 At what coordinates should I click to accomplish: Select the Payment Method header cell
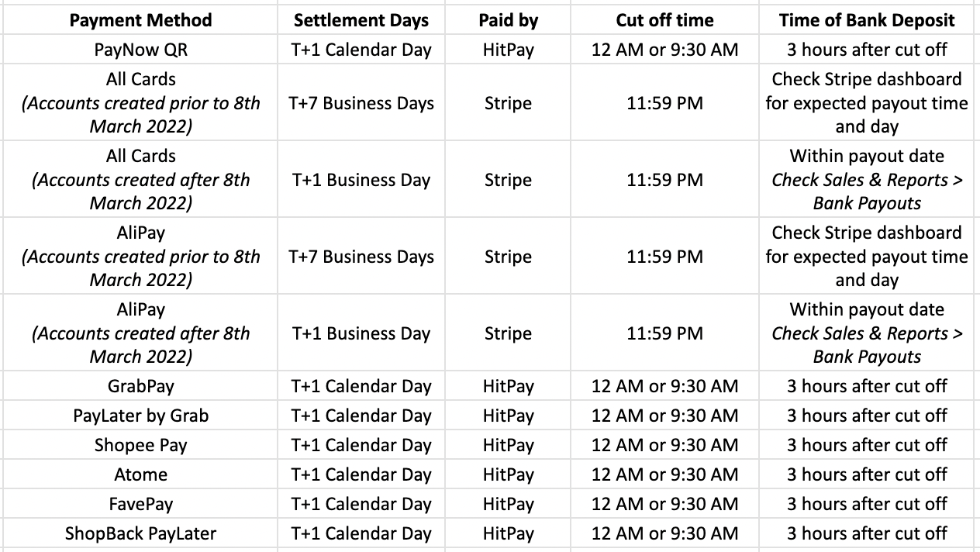pos(140,20)
